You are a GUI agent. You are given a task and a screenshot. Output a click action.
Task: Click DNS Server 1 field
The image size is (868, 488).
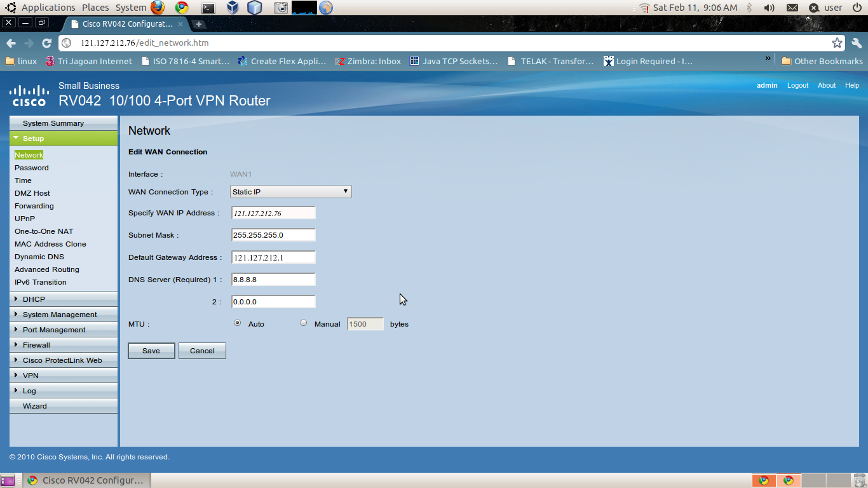point(273,280)
